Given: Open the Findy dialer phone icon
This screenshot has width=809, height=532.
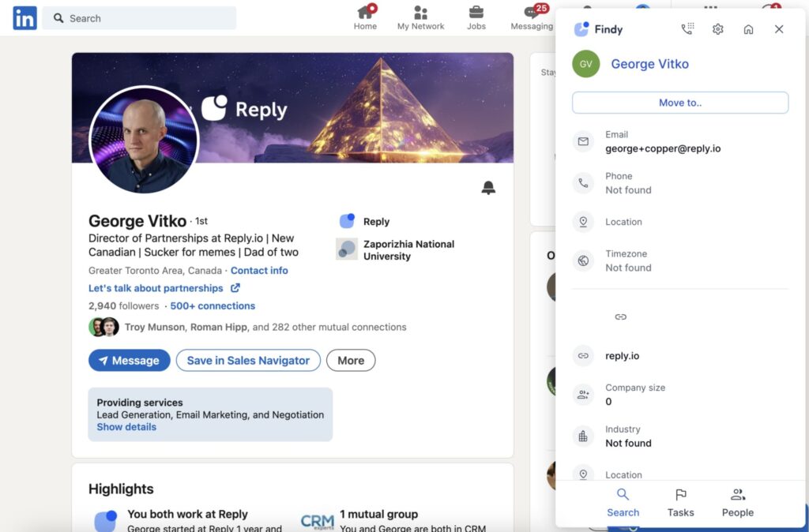Looking at the screenshot, I should [x=687, y=28].
